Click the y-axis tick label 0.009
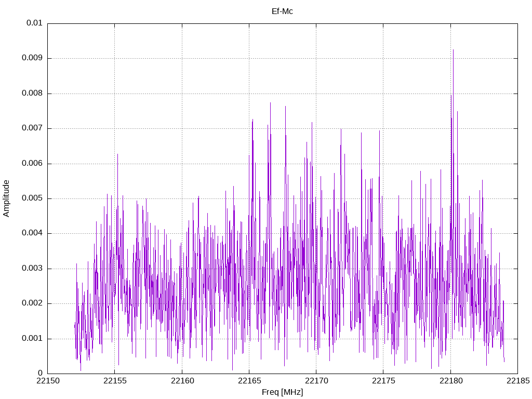The width and height of the screenshot is (532, 399). pyautogui.click(x=32, y=58)
